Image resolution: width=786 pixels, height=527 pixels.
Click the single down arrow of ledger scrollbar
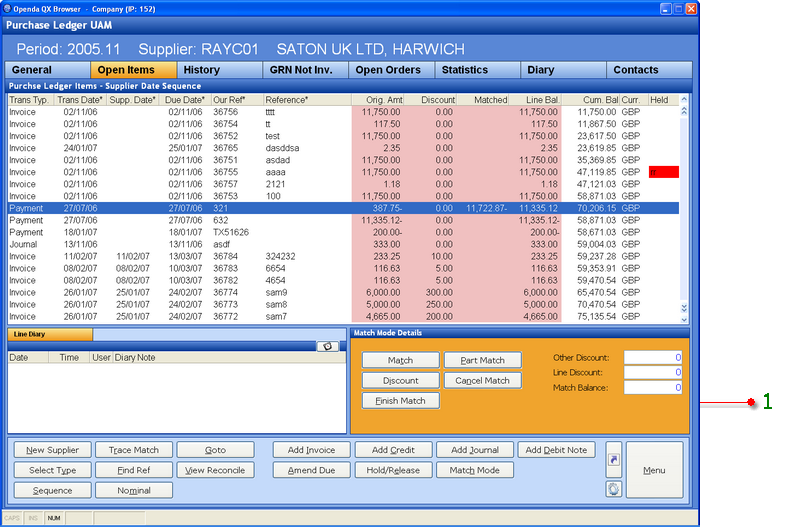tap(684, 319)
